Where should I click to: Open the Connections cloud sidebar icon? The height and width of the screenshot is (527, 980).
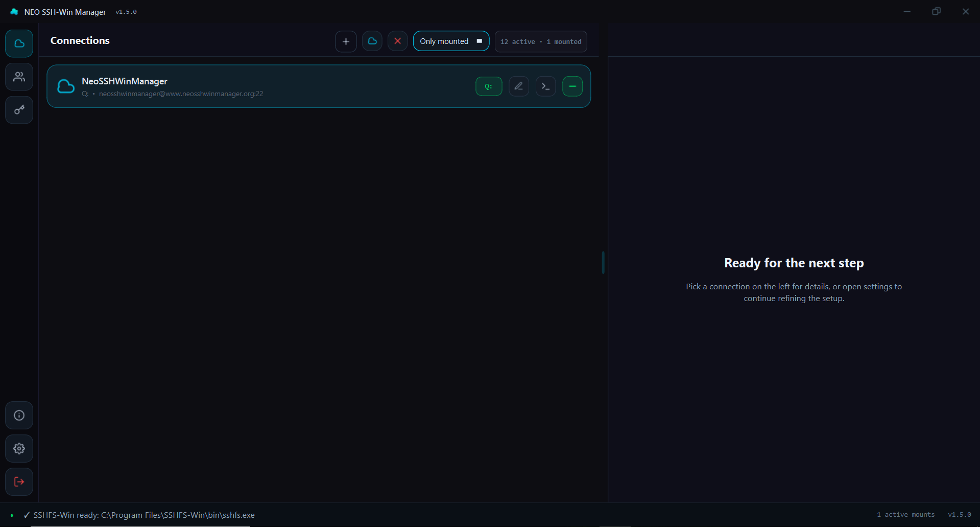coord(19,43)
